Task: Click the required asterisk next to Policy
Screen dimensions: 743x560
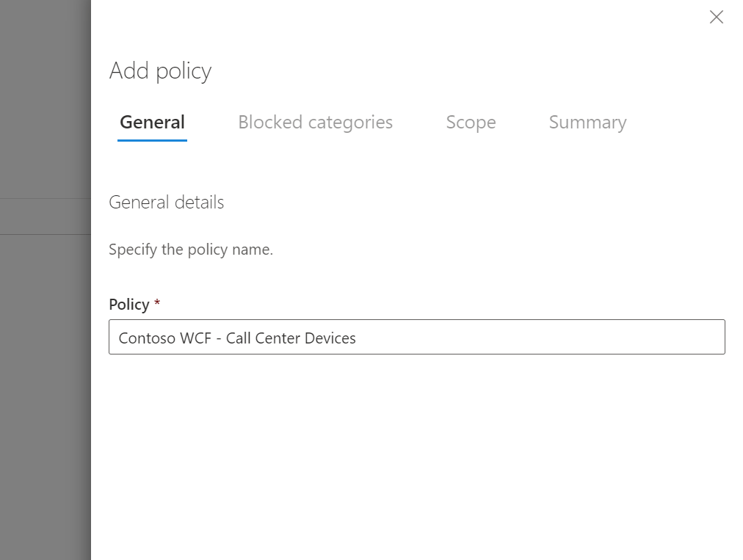Action: tap(156, 302)
